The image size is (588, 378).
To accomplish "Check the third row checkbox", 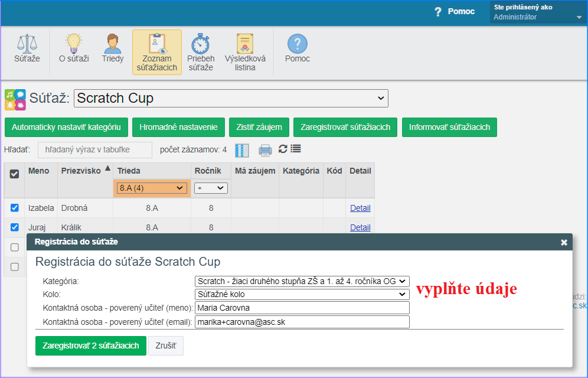I will coord(15,247).
